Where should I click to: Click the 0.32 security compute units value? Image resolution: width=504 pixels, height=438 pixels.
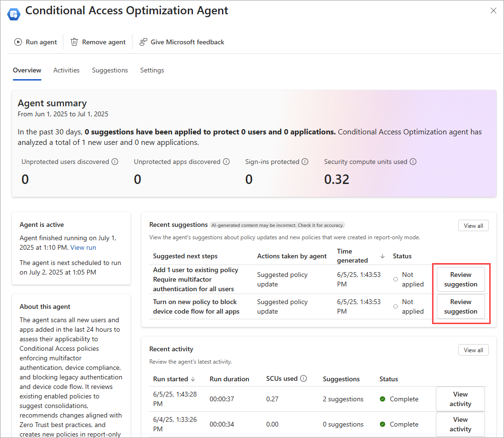[x=336, y=179]
